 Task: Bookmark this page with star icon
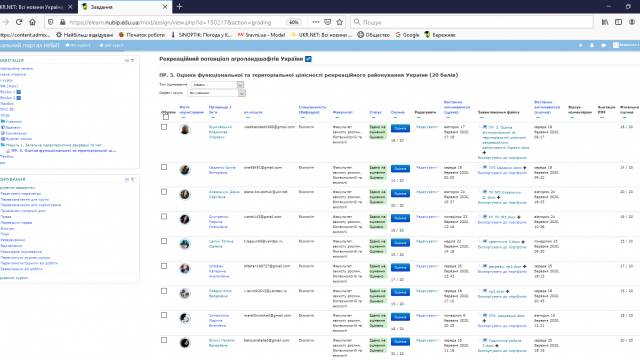339,22
